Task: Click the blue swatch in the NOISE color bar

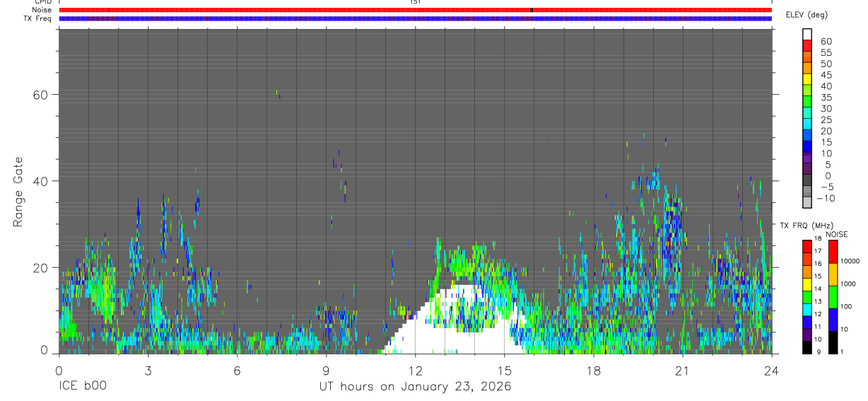Action: 833,320
